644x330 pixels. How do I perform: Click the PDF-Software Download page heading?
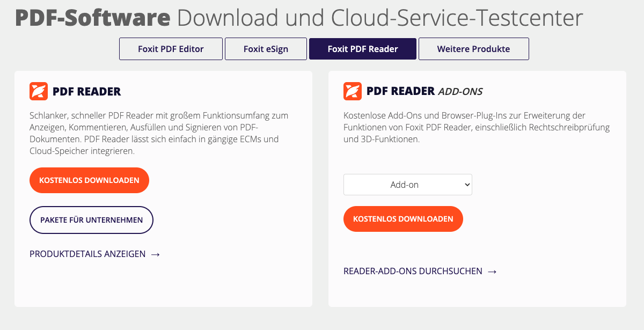299,18
